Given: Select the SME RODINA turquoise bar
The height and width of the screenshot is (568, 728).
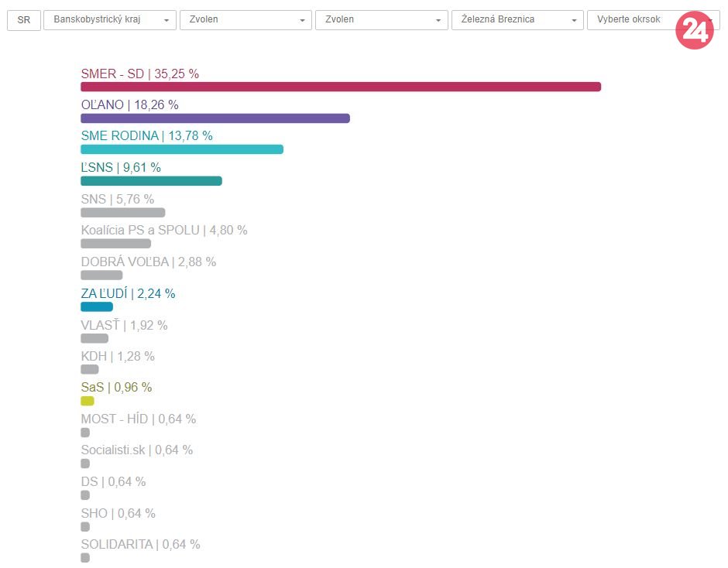Looking at the screenshot, I should pyautogui.click(x=182, y=149).
